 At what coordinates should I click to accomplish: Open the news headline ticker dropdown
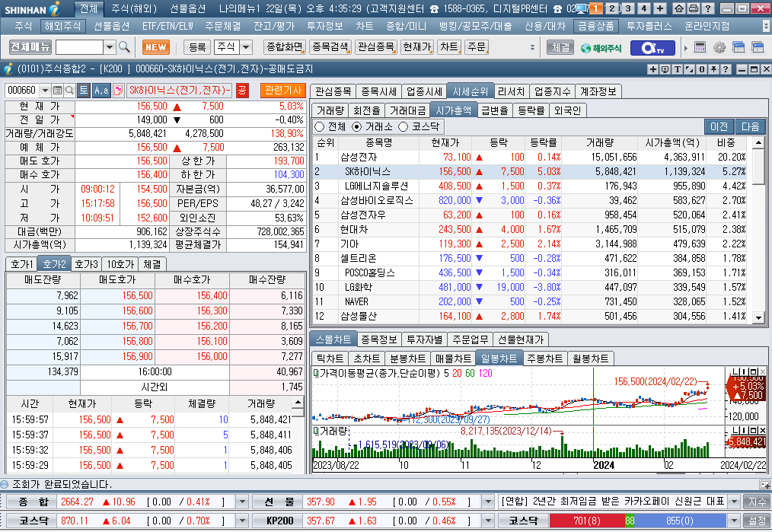734,502
